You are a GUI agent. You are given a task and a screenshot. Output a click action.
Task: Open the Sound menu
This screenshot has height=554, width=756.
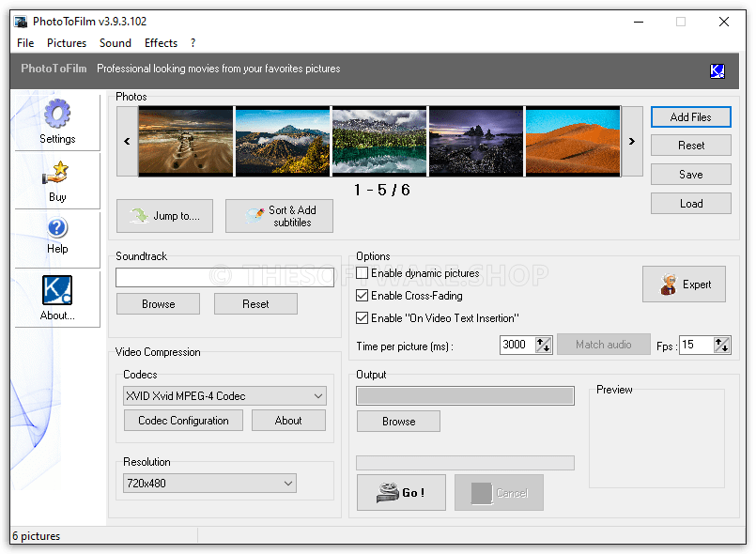116,43
